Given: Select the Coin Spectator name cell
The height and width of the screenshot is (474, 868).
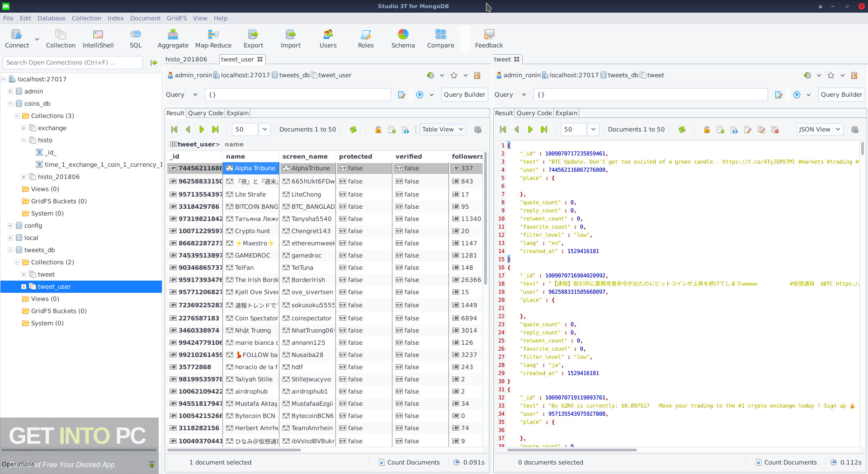Looking at the screenshot, I should click(x=251, y=318).
